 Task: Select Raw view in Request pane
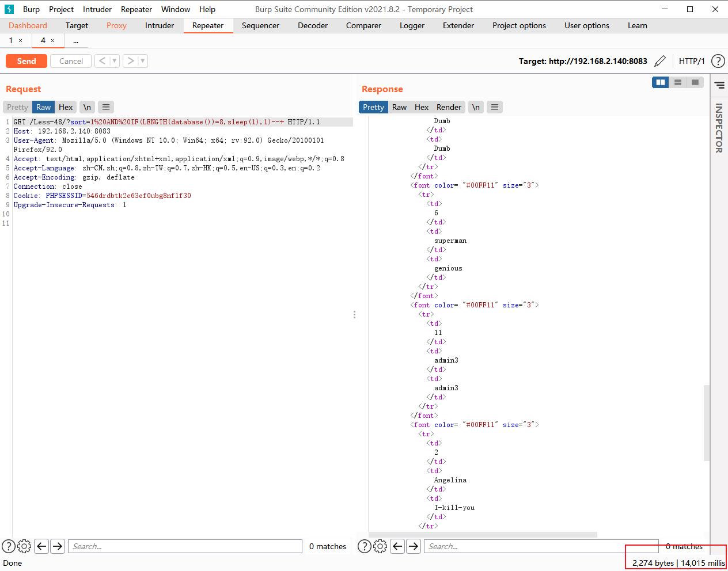(x=44, y=107)
